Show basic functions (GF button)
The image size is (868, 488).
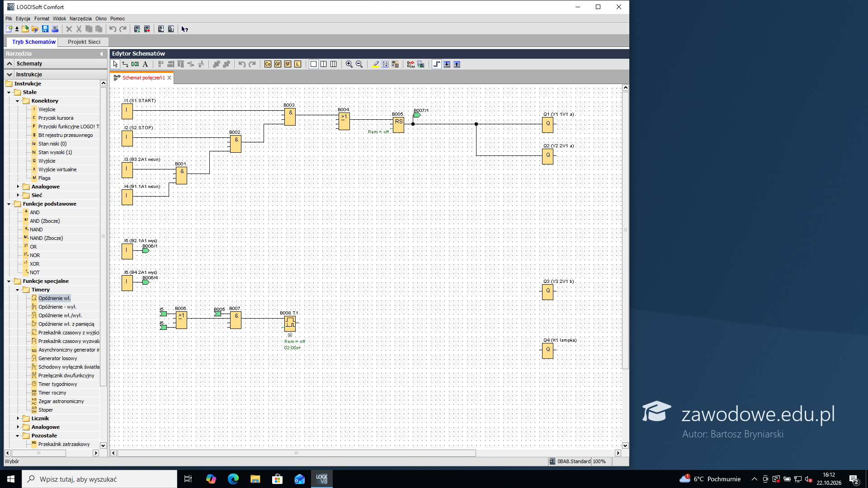[x=278, y=64]
